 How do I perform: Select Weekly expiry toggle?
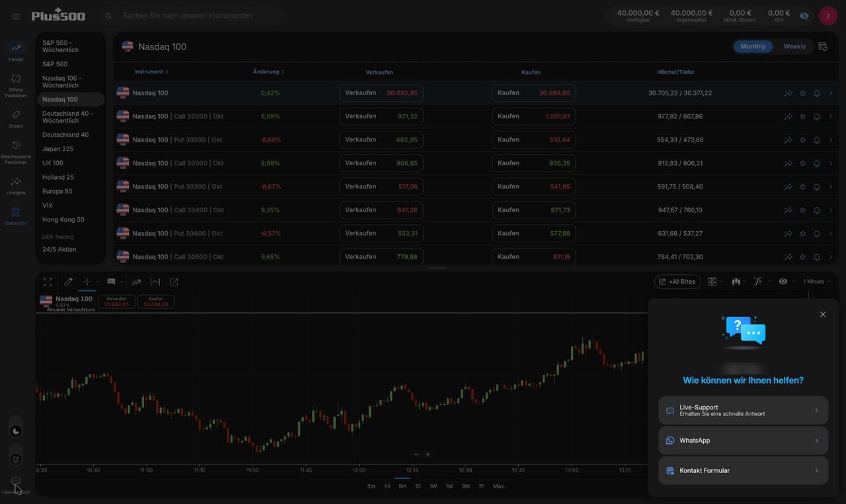click(x=794, y=47)
